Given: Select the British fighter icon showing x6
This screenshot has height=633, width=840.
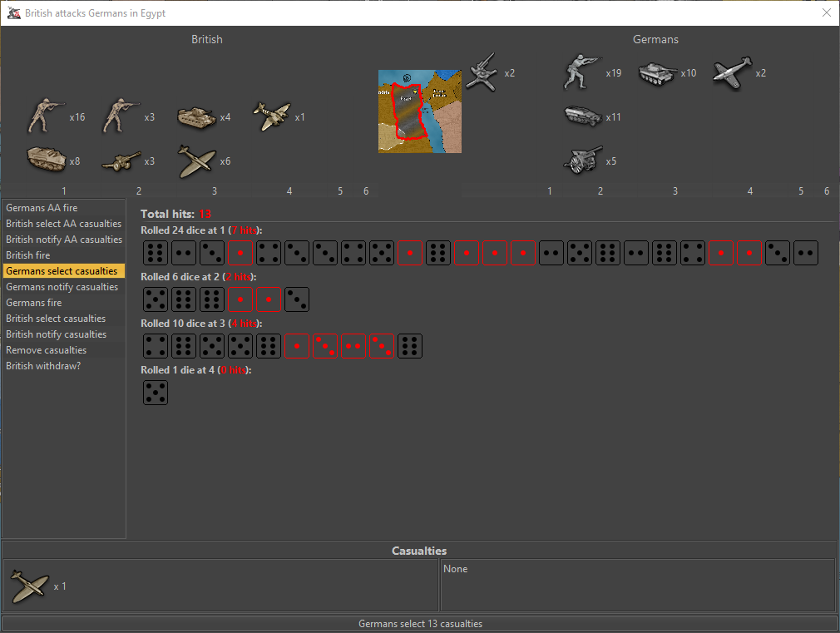Looking at the screenshot, I should 197,161.
